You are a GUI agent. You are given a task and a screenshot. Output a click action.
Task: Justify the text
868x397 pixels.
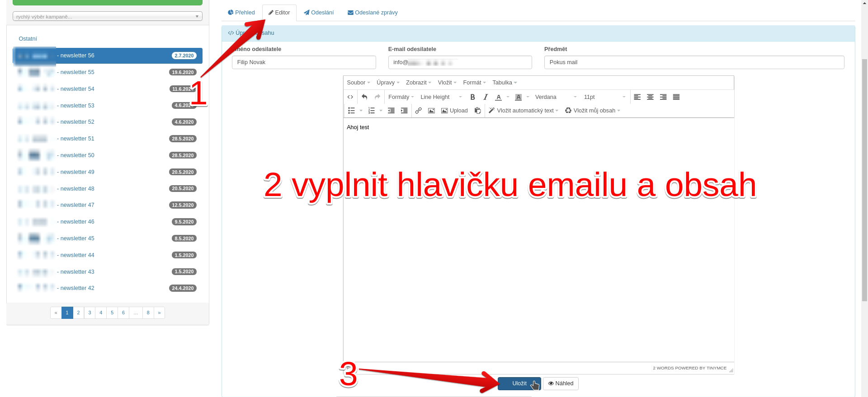(676, 97)
